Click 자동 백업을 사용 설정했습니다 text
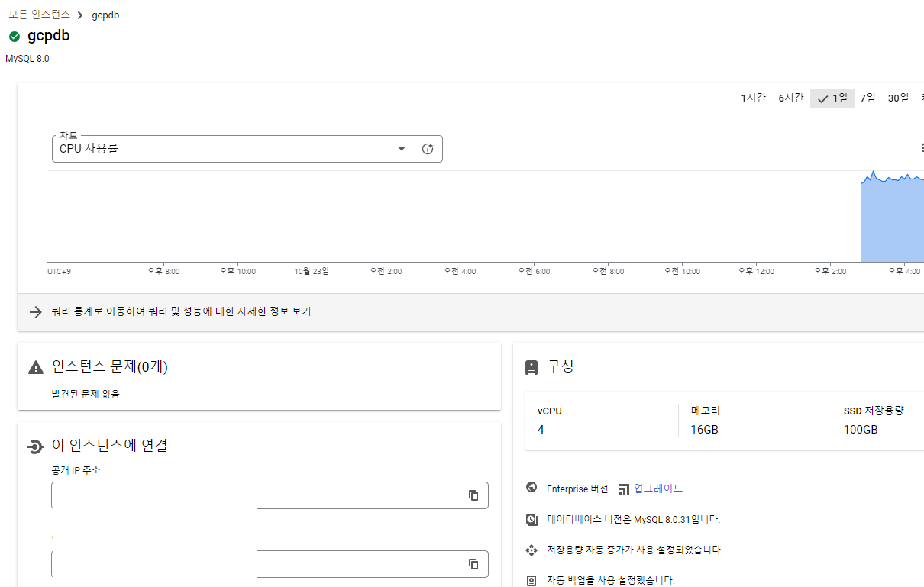Viewport: 924px width, 587px height. pyautogui.click(x=611, y=580)
